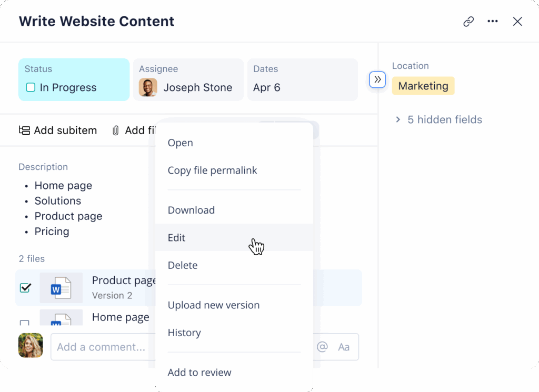Toggle the In Progress status checkbox

(x=31, y=87)
